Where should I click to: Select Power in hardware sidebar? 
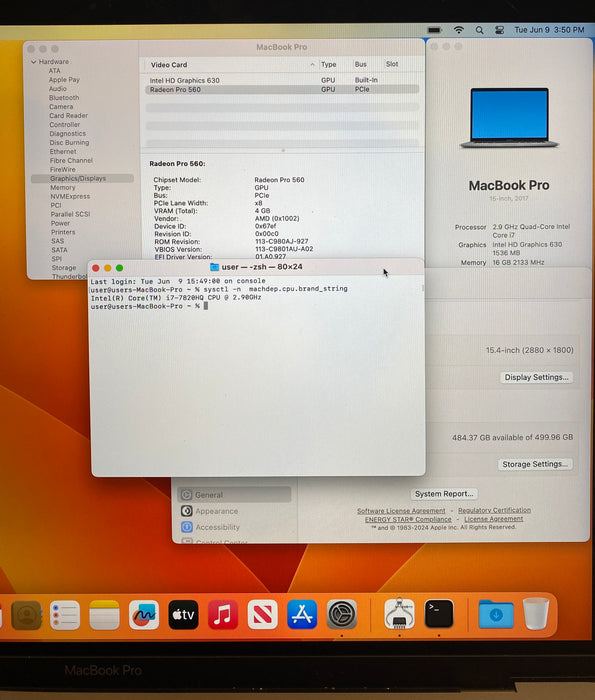tap(60, 223)
